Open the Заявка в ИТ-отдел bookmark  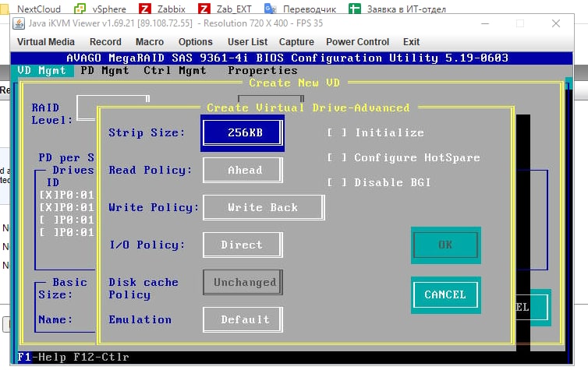[397, 9]
